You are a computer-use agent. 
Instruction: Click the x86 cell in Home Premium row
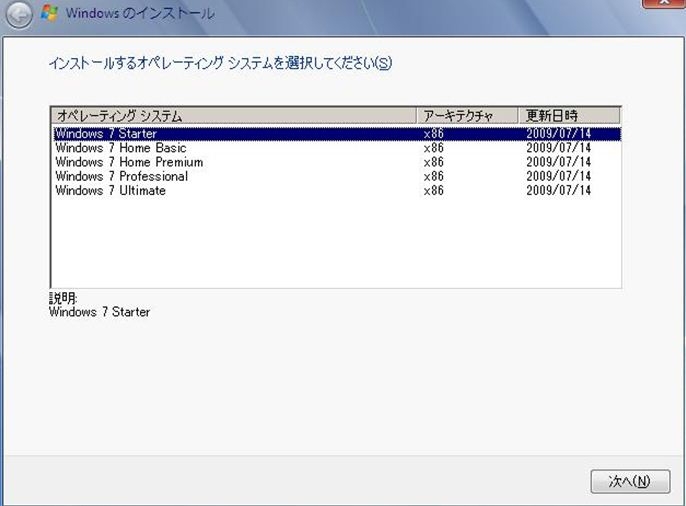click(433, 162)
